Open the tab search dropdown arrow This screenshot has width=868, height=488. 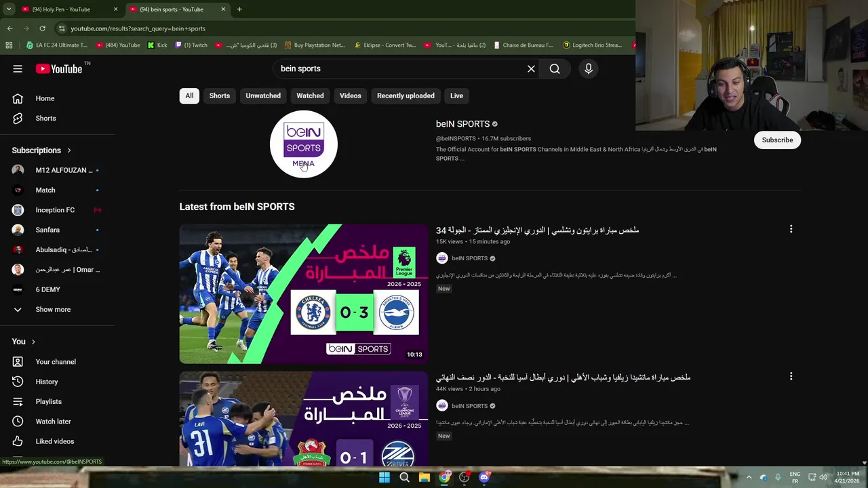point(9,9)
